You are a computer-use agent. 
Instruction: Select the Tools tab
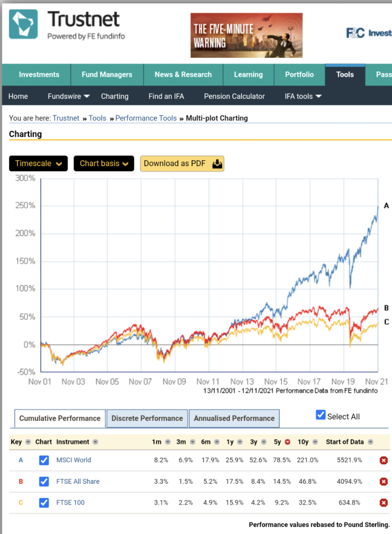(345, 75)
